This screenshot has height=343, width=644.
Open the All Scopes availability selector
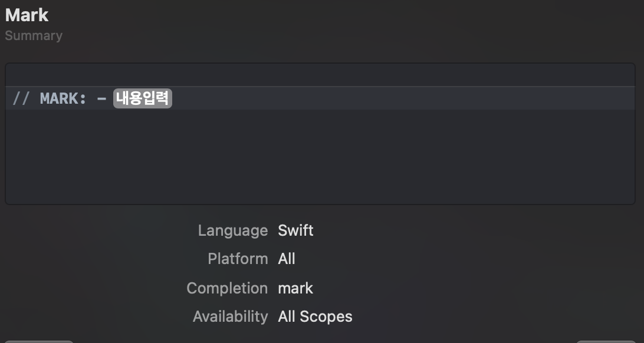315,316
